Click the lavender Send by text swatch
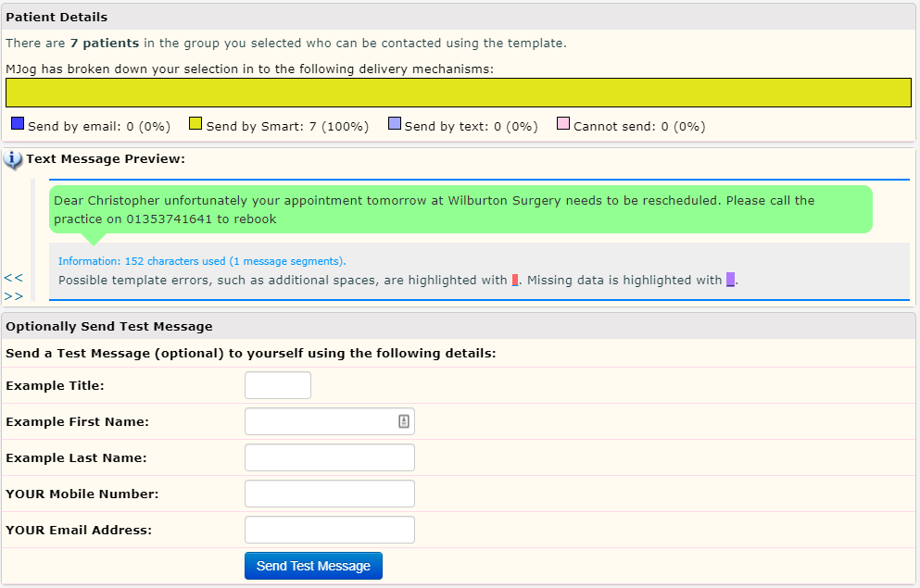This screenshot has height=588, width=920. (x=395, y=124)
